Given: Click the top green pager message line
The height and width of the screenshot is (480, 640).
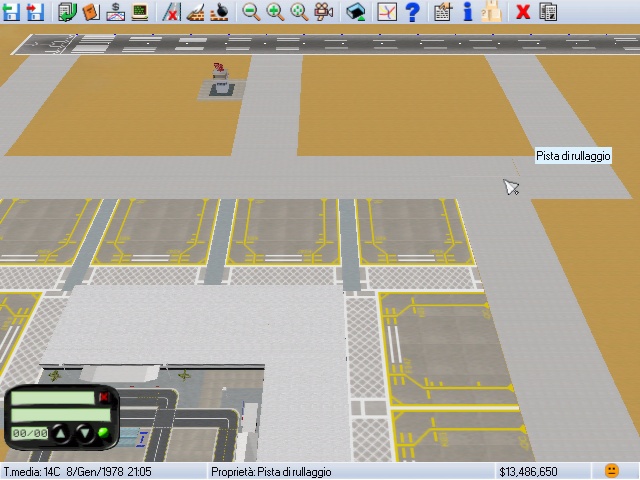Looking at the screenshot, I should pyautogui.click(x=53, y=398).
